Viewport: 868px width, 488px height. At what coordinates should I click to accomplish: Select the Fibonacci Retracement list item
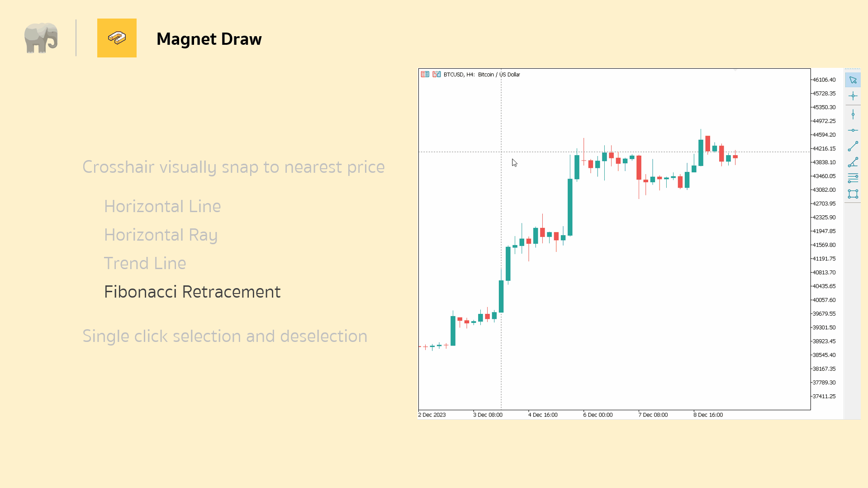pos(192,292)
